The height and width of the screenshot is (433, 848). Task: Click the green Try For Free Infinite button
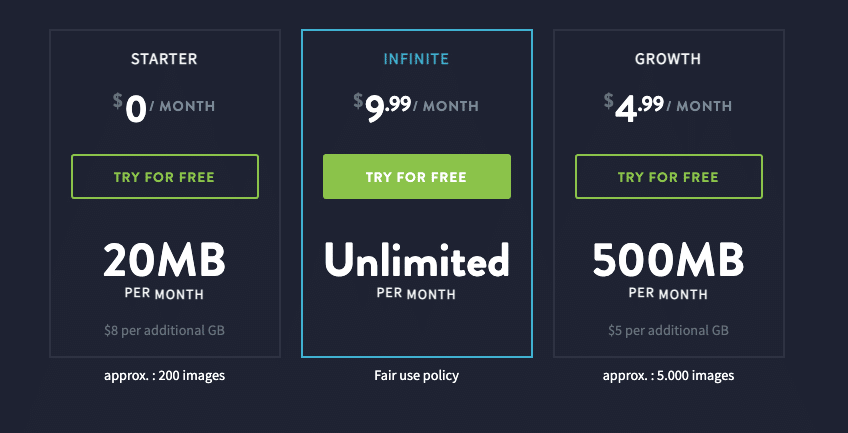416,177
